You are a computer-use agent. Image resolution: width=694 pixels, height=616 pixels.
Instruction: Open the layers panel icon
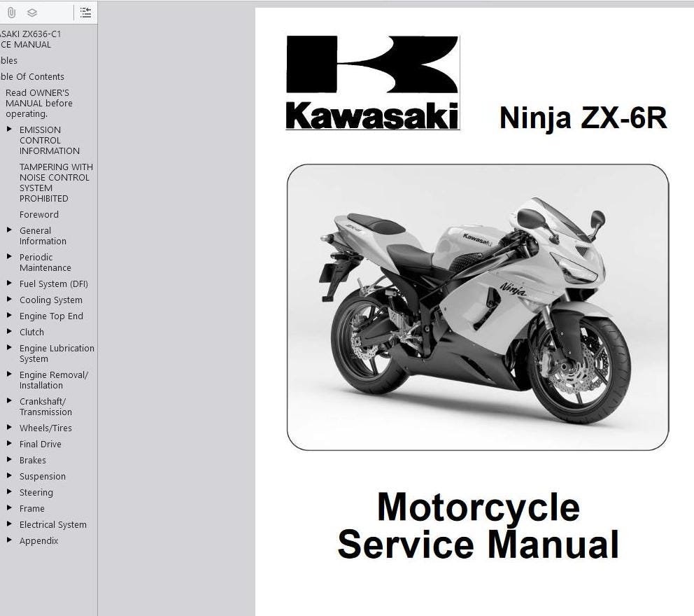pyautogui.click(x=32, y=13)
